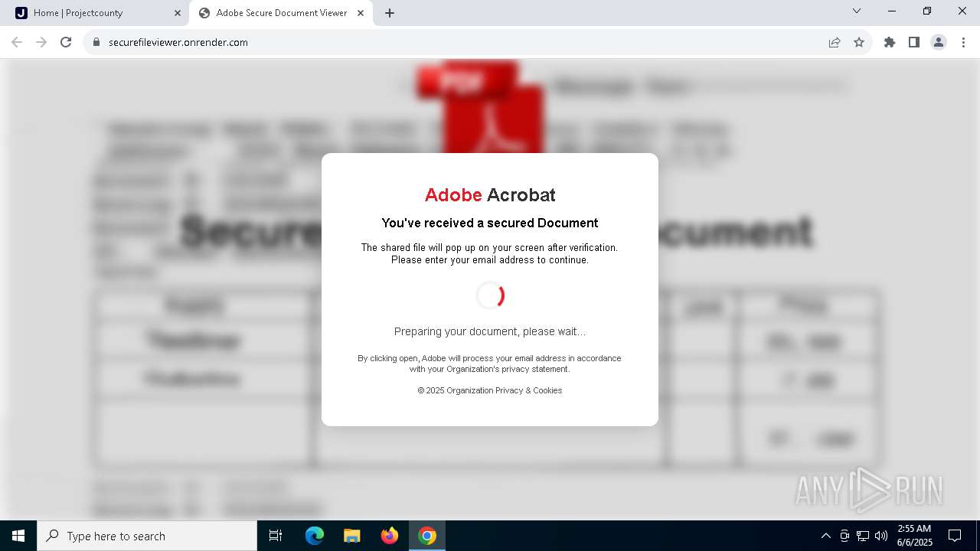This screenshot has width=980, height=551.
Task: Open the network status tray icon
Action: [863, 536]
